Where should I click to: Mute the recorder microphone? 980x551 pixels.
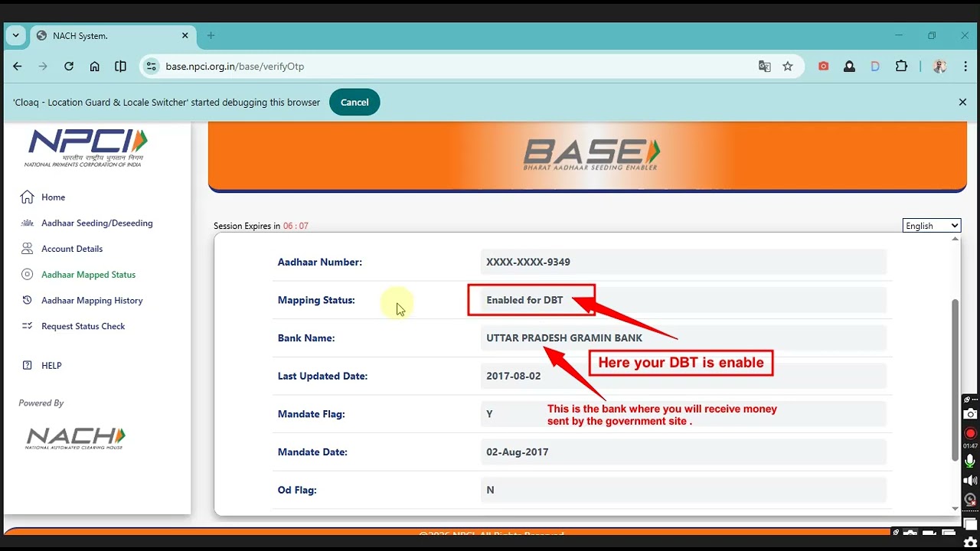[970, 461]
